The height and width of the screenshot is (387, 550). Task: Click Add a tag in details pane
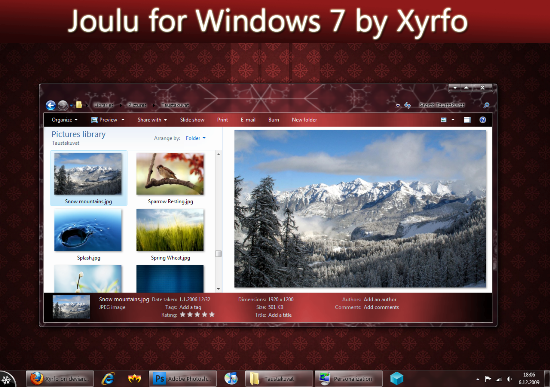(190, 307)
